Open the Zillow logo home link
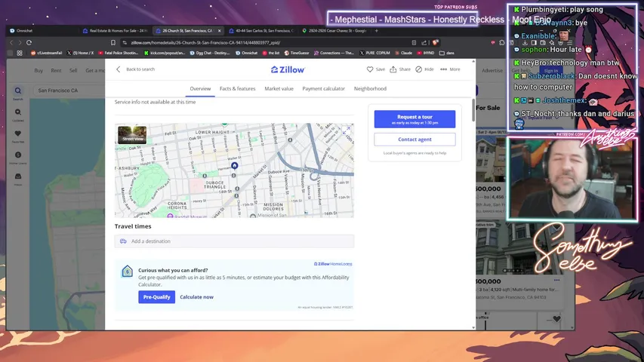Viewport: 644px width, 362px height. [288, 70]
